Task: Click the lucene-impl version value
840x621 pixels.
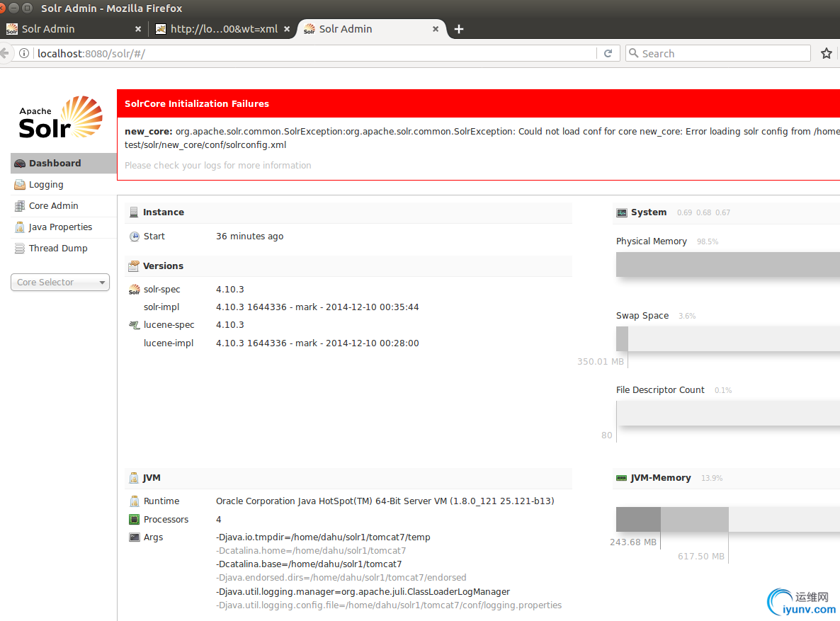Action: pyautogui.click(x=317, y=343)
